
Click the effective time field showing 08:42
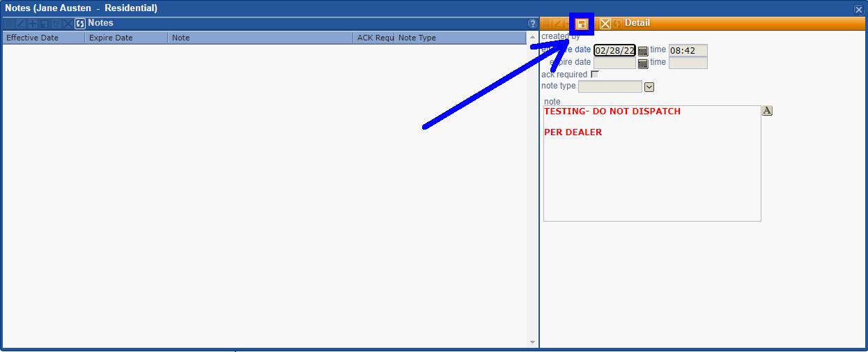tap(688, 51)
